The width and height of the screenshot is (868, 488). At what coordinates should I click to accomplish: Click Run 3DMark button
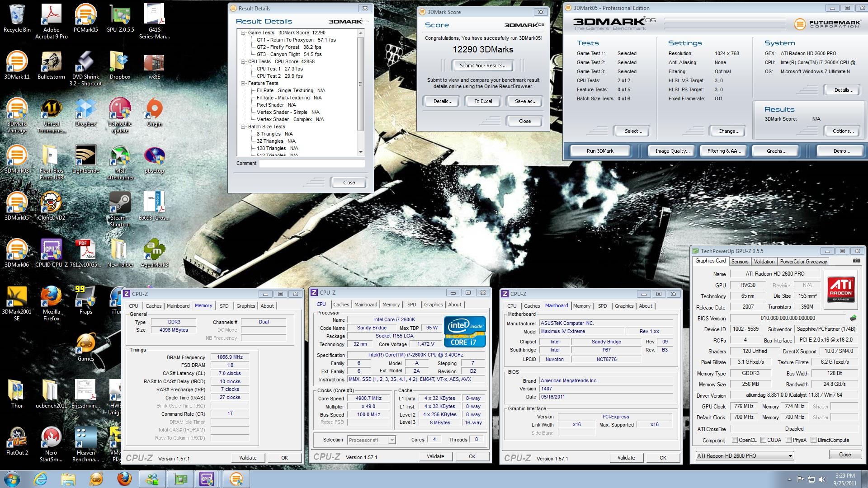click(600, 151)
